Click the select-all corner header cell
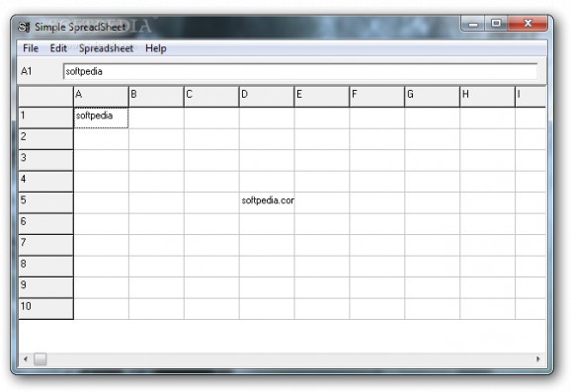 (x=45, y=97)
